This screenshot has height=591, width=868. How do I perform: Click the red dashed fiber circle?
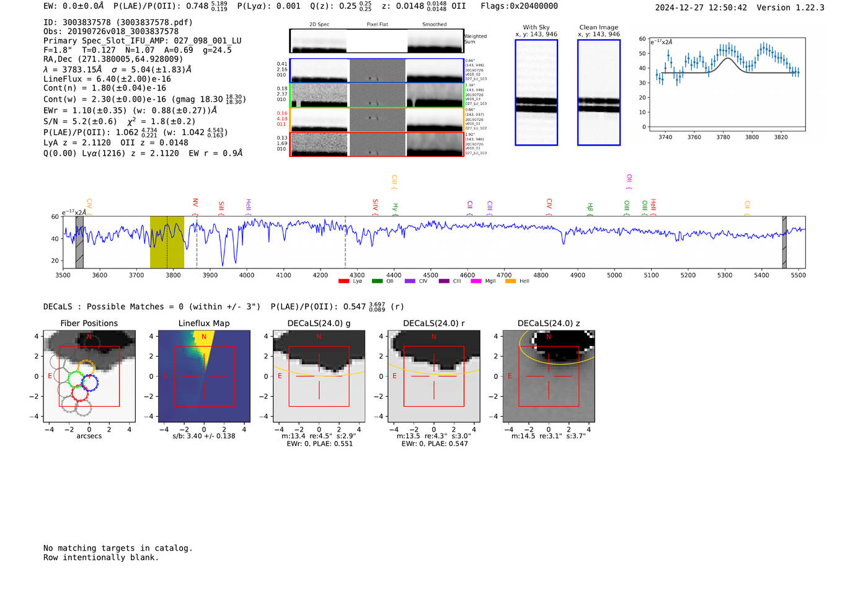(80, 393)
